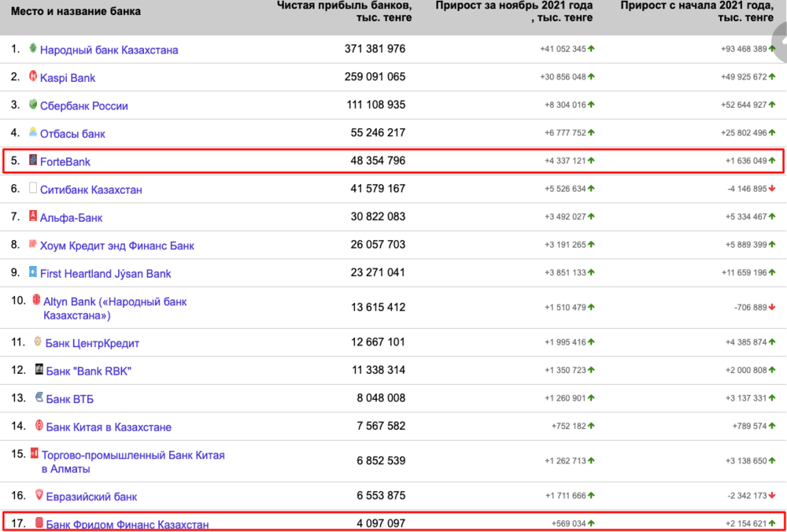The image size is (787, 532).
Task: Click the November growth value +752 182
Action: 569,426
